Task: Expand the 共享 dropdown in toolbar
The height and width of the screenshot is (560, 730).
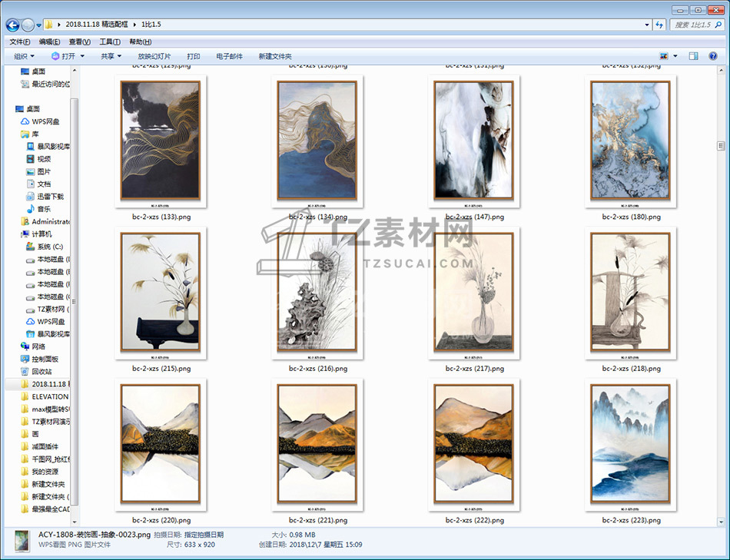Action: pos(111,56)
